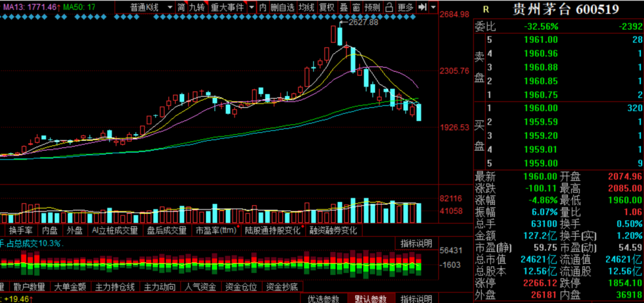The width and height of the screenshot is (644, 303).
Task: Select the 盘后成交量 tab
Action: point(167,230)
